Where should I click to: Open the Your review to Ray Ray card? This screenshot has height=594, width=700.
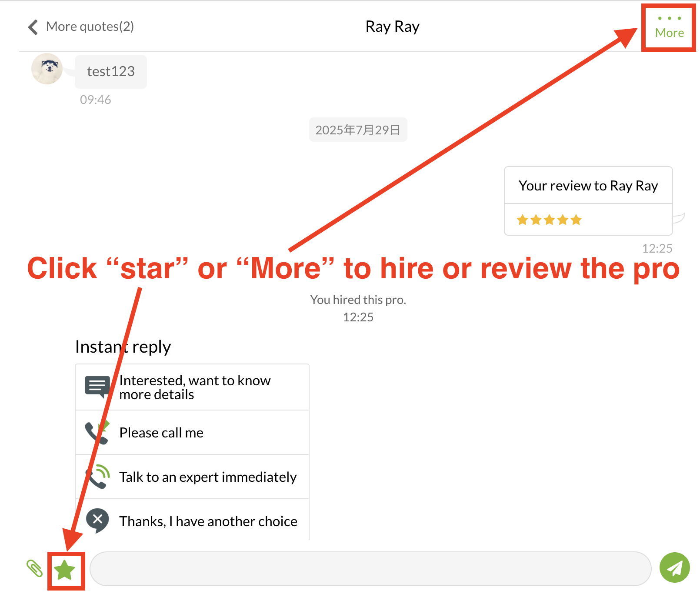tap(588, 186)
